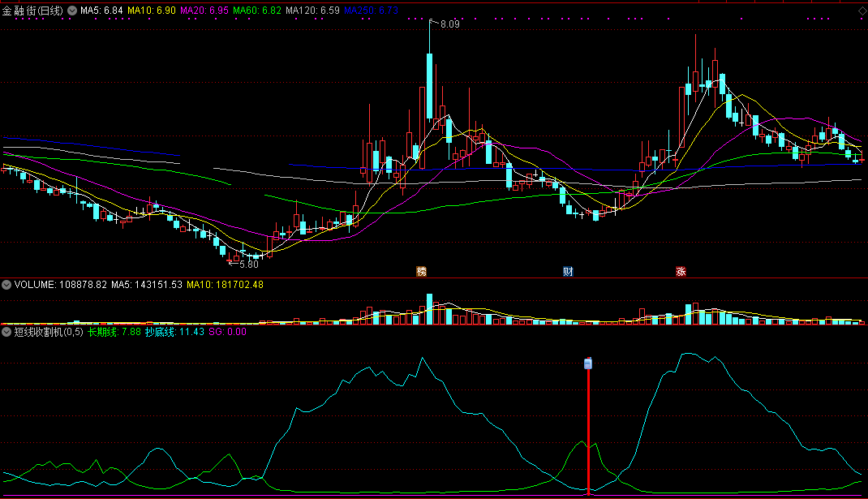Click the 财 event marker icon
Viewport: 868px width, 499px height.
[568, 271]
